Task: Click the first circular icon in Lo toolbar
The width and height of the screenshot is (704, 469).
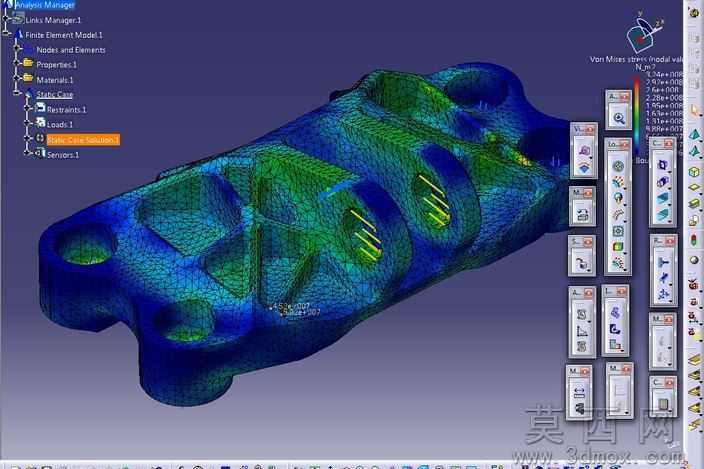Action: pyautogui.click(x=618, y=166)
